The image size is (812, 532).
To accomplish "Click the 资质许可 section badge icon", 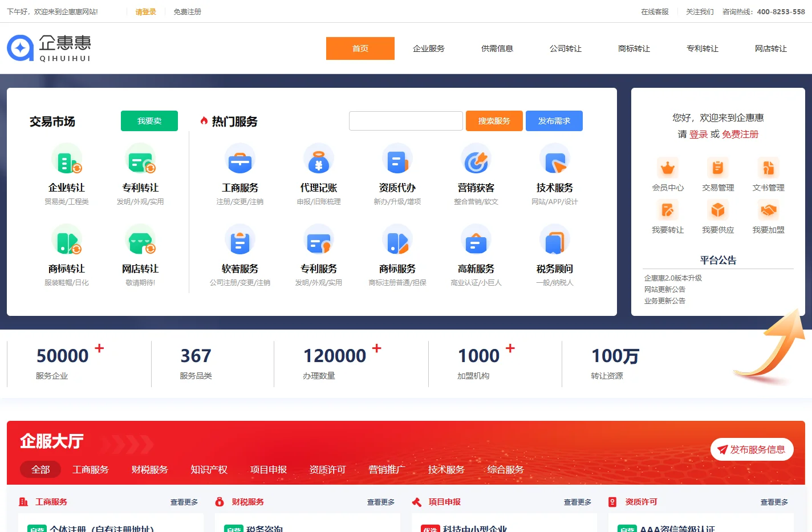I will 612,502.
